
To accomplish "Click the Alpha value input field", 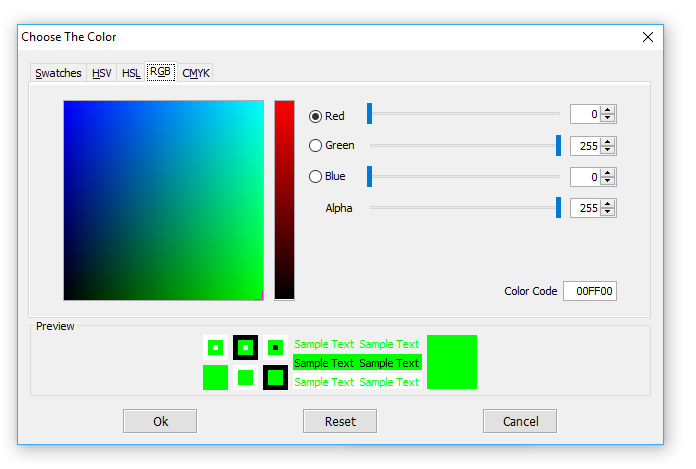I will click(585, 208).
